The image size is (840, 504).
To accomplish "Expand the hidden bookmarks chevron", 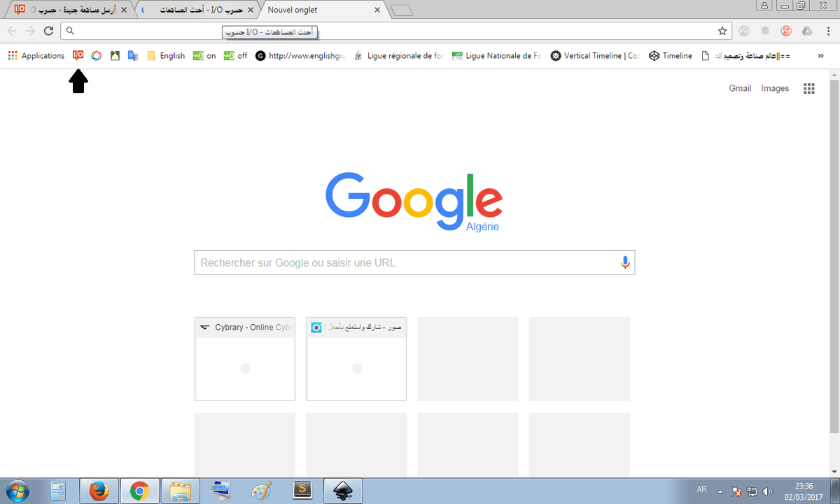I will pos(820,56).
